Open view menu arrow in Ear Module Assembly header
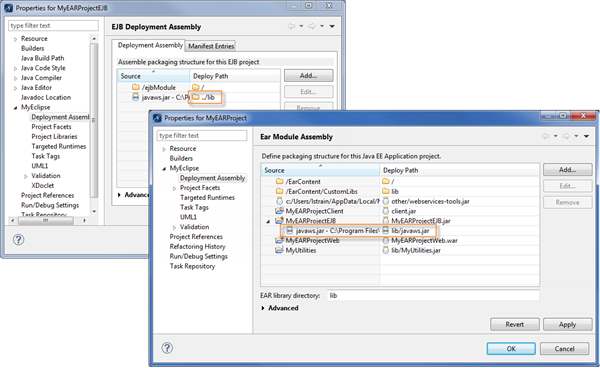The height and width of the screenshot is (368, 600). pyautogui.click(x=586, y=136)
